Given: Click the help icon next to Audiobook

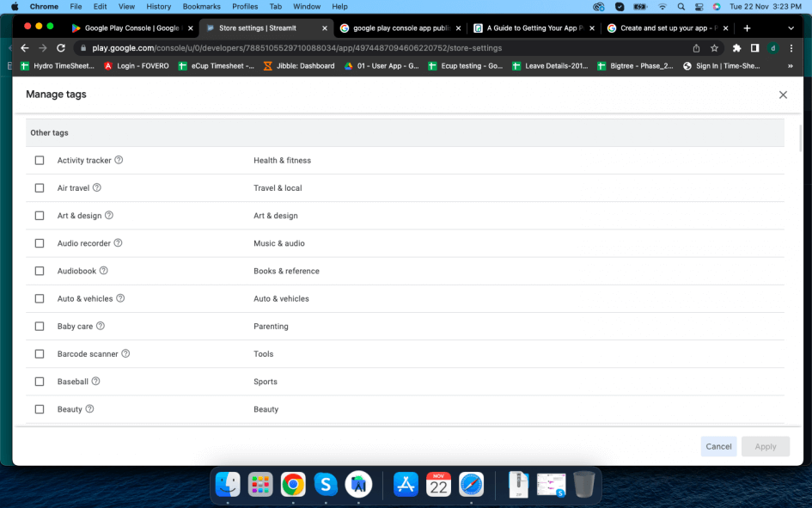Looking at the screenshot, I should click(103, 271).
